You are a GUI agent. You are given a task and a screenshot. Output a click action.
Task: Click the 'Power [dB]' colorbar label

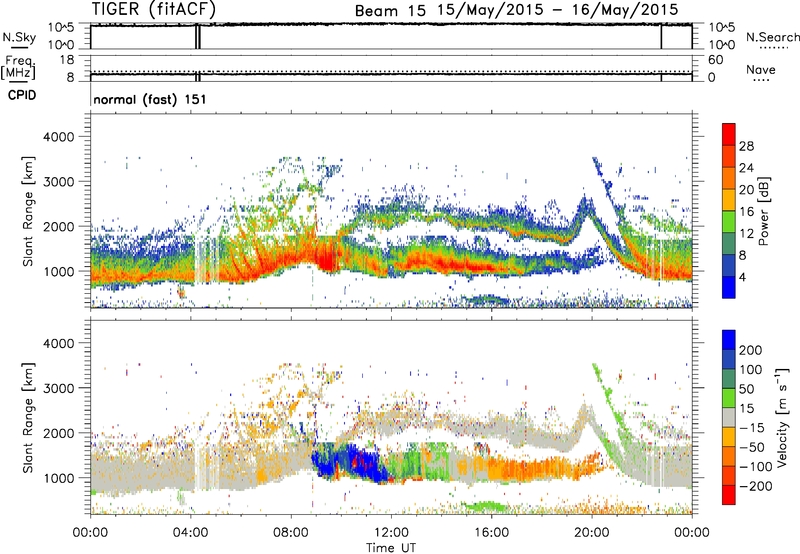(763, 211)
